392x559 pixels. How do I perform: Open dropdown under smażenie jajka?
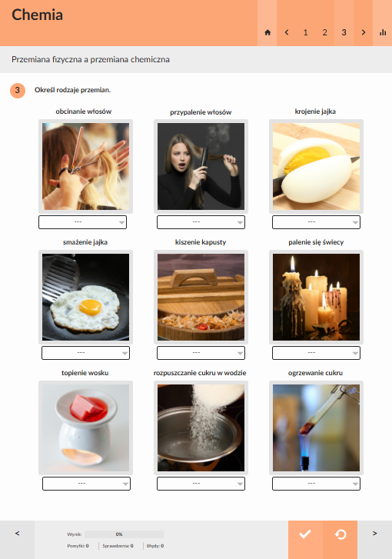tap(85, 353)
